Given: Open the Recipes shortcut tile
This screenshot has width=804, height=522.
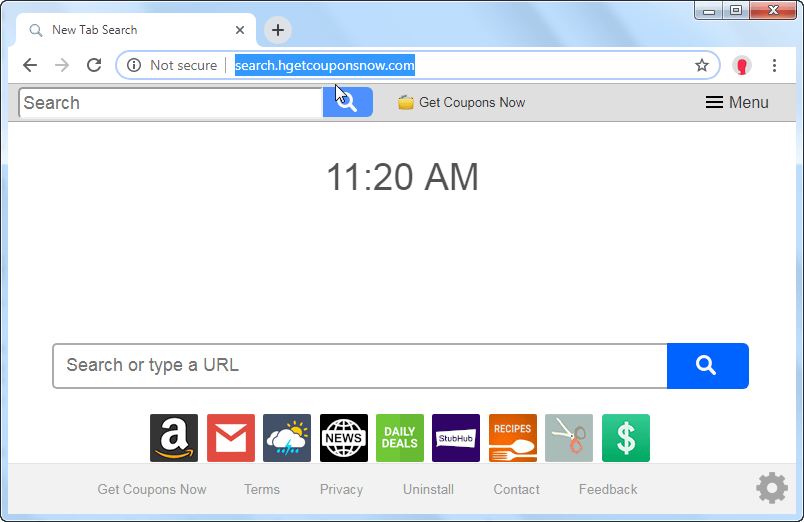Looking at the screenshot, I should tap(513, 438).
